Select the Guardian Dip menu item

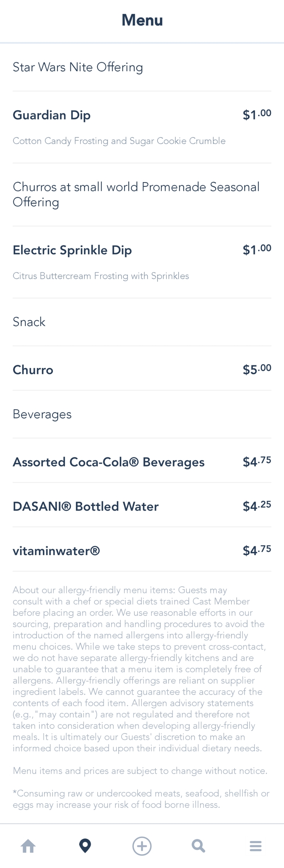[x=52, y=115]
